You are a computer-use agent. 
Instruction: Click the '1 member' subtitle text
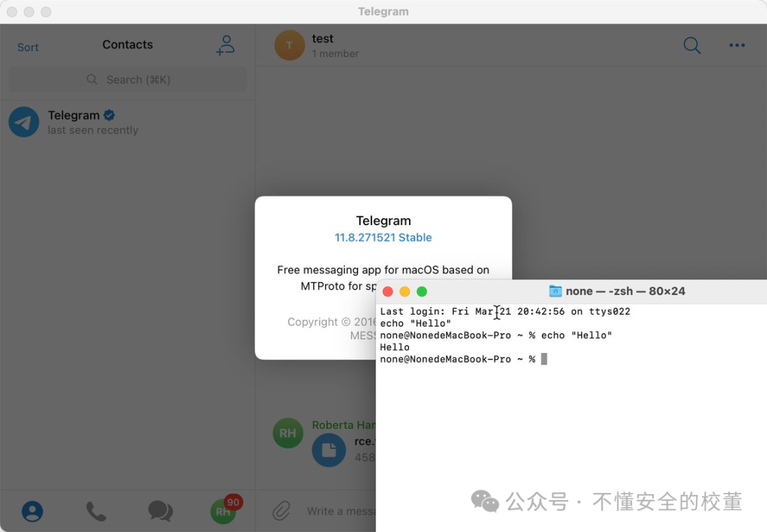tap(335, 54)
